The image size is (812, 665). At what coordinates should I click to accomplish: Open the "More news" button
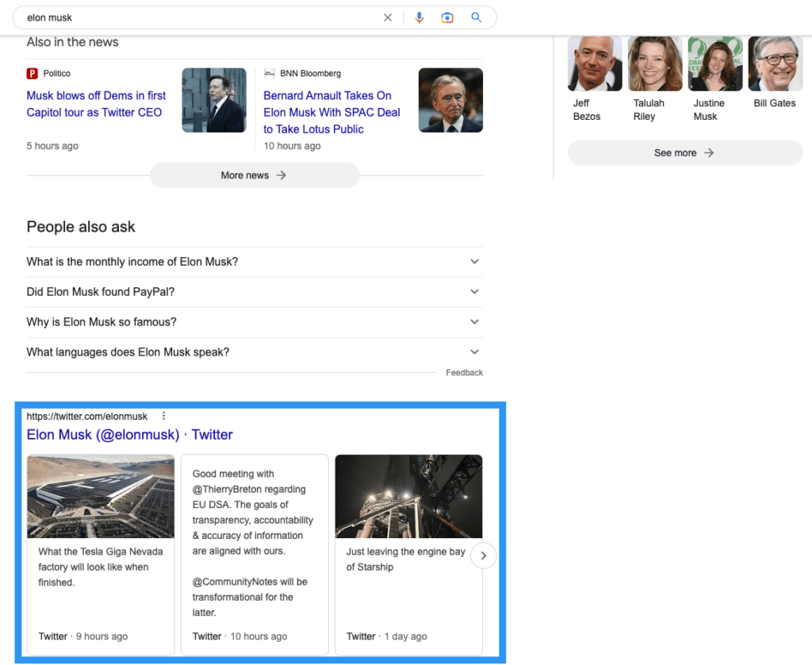click(x=255, y=175)
